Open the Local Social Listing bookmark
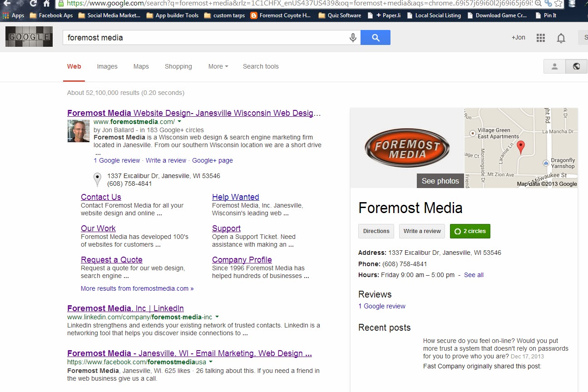 pos(433,15)
